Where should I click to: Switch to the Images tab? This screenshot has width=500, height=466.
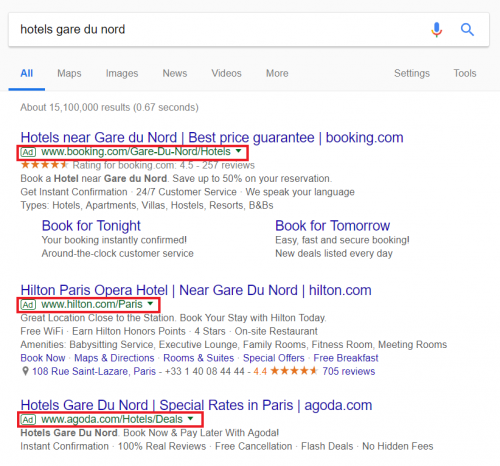(x=122, y=73)
